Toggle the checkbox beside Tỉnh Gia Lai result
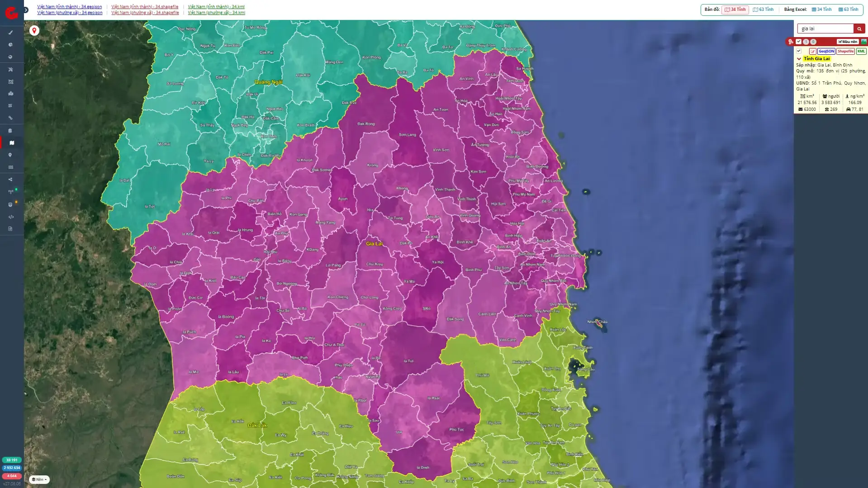Image resolution: width=868 pixels, height=488 pixels. (x=799, y=51)
